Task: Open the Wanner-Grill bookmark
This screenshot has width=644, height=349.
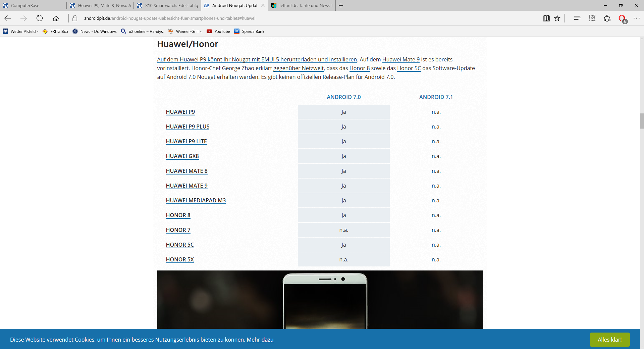Action: 185,32
